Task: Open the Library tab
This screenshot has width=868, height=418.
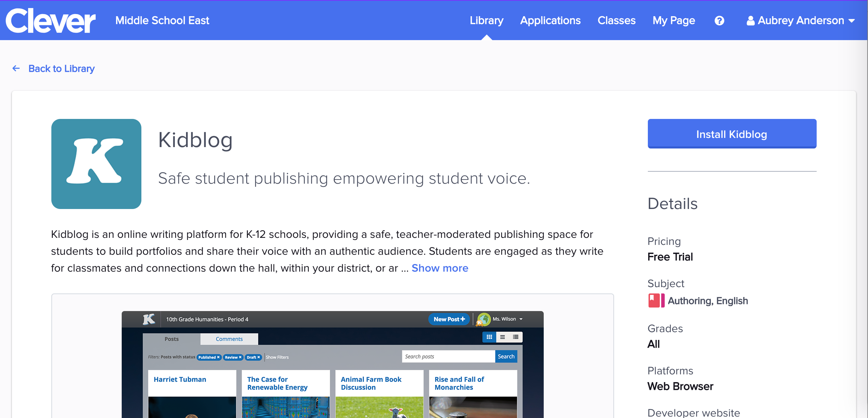Action: [486, 20]
